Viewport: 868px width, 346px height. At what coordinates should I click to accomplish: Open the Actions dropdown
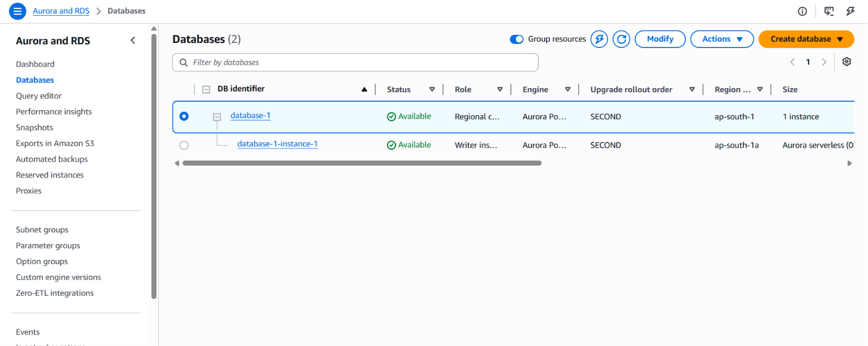click(x=722, y=39)
